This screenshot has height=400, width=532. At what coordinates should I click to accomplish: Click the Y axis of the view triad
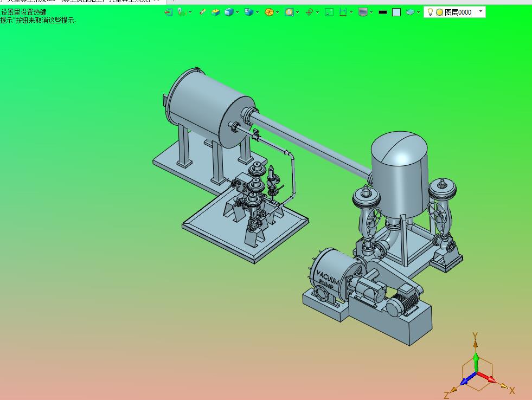point(476,336)
